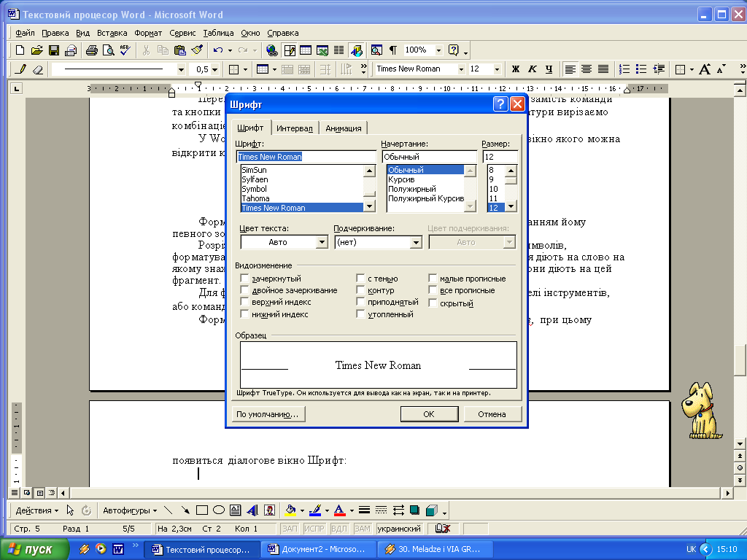Create a new blank document
The width and height of the screenshot is (747, 560).
[20, 50]
